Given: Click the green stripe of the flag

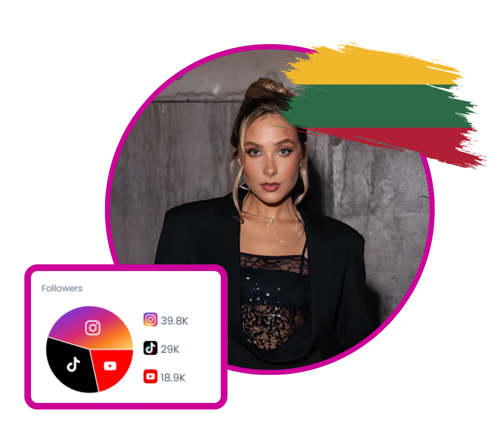Looking at the screenshot, I should point(380,106).
